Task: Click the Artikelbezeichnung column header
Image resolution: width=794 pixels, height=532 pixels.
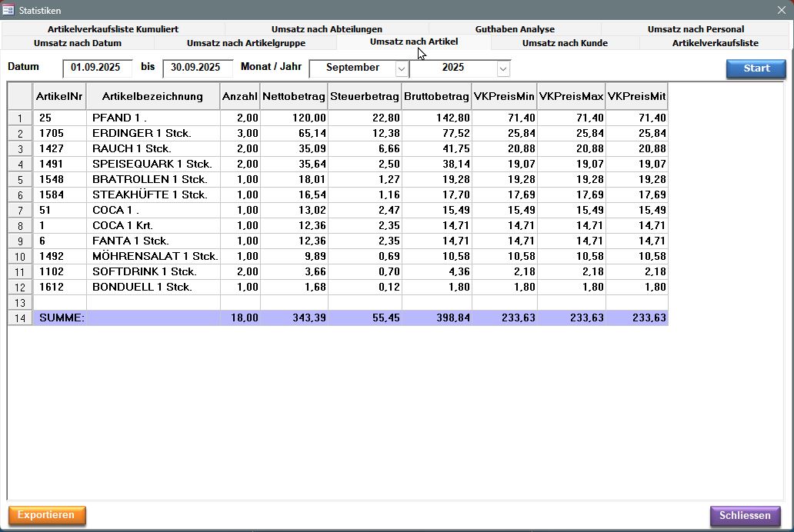Action: point(152,96)
